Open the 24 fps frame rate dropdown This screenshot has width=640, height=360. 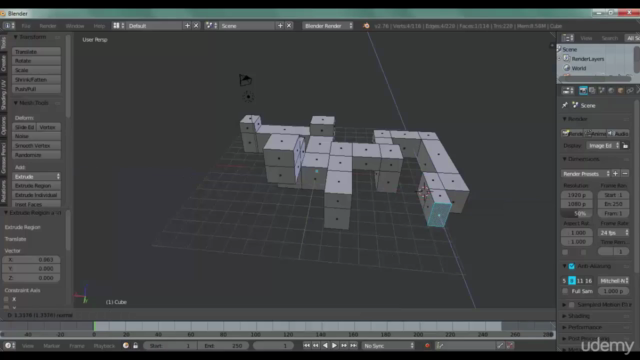point(613,233)
